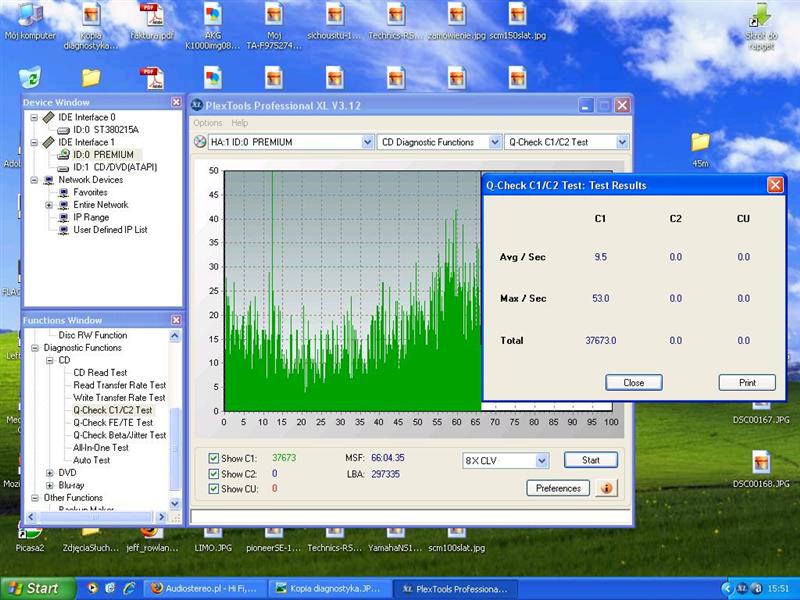Viewport: 800px width, 600px height.
Task: Select the Q-Check FE/TE Test function
Action: 113,423
